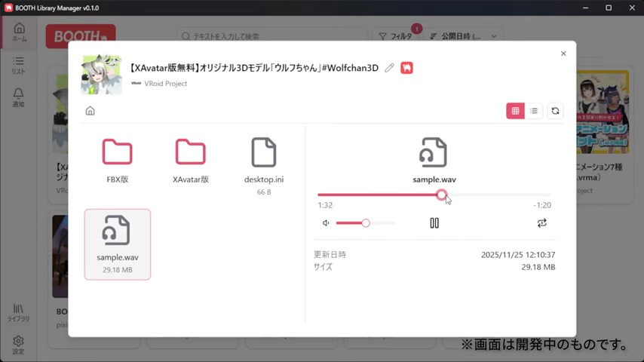
Task: Click the pencil edit icon beside title
Action: tap(389, 68)
